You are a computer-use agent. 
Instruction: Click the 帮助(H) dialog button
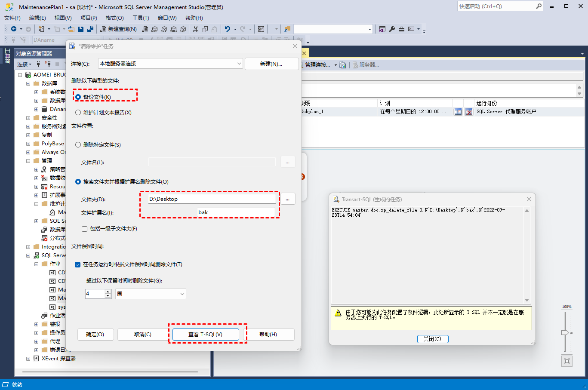point(269,335)
